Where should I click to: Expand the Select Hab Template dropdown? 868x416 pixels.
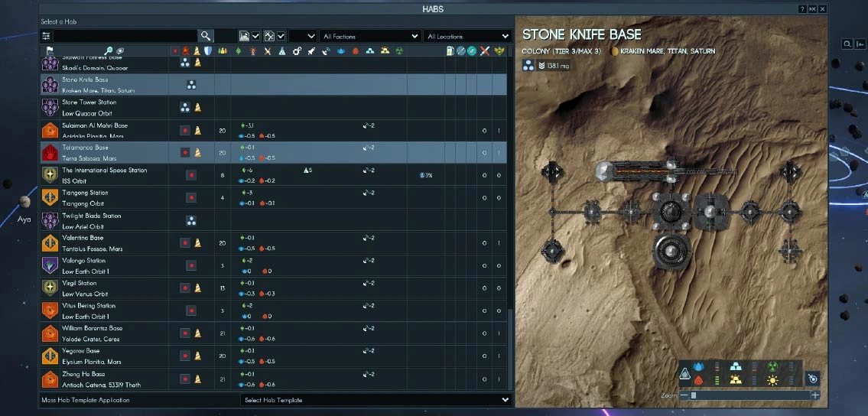pos(375,400)
